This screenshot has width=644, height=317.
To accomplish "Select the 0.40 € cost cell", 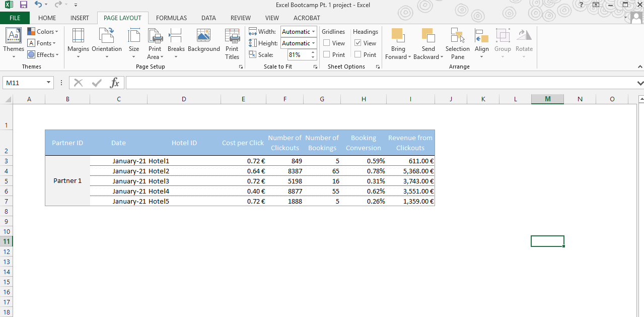I will click(x=243, y=191).
